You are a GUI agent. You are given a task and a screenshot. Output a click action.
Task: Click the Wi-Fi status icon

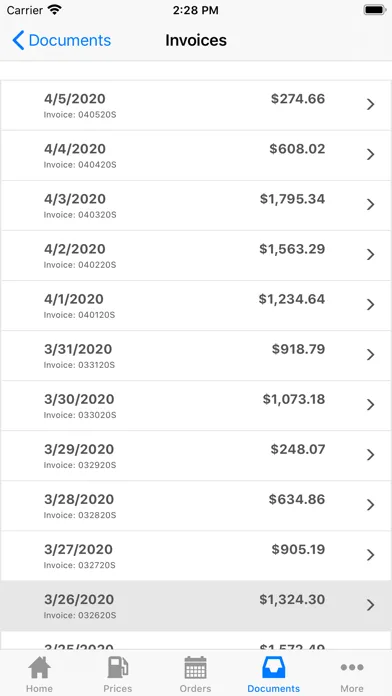click(55, 10)
